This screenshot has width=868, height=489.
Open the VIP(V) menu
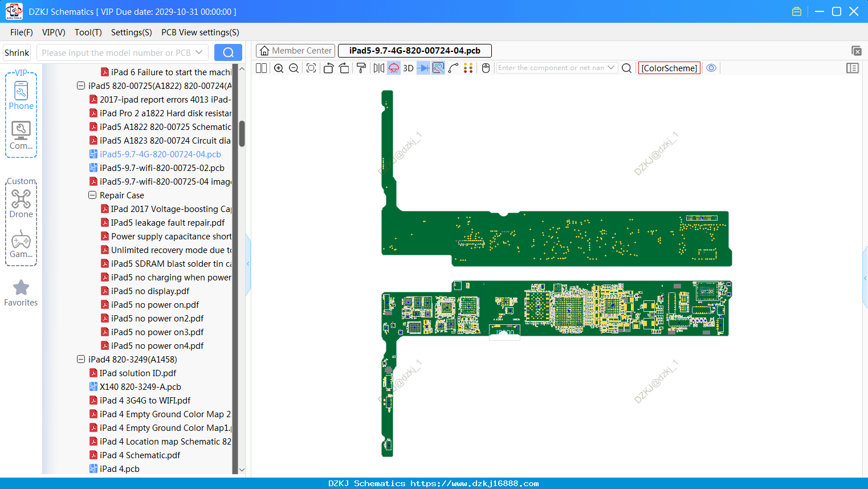54,32
